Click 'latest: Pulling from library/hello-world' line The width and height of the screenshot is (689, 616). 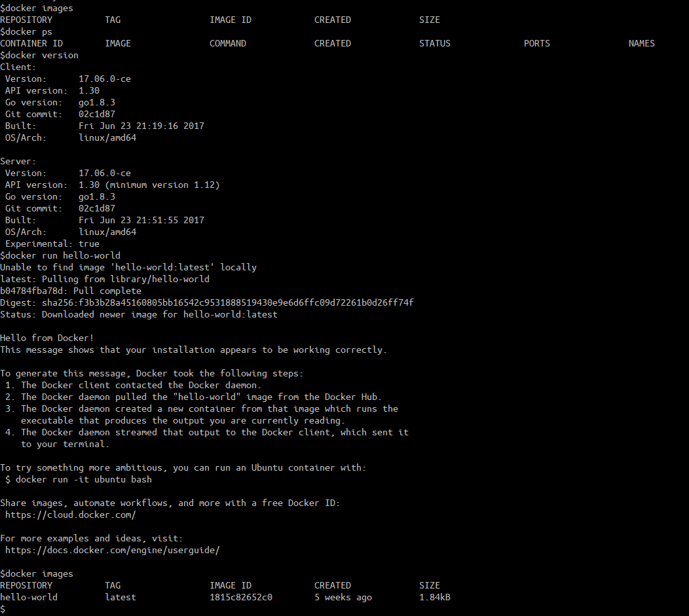coord(105,280)
